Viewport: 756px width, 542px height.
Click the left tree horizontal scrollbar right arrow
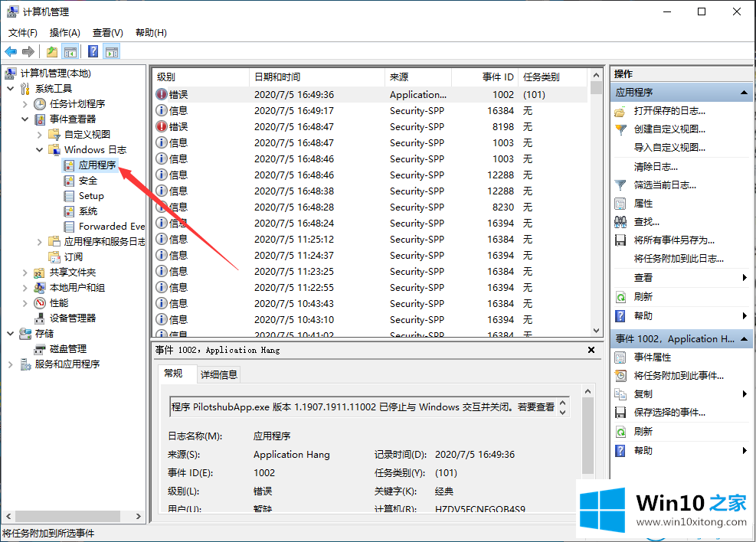139,517
